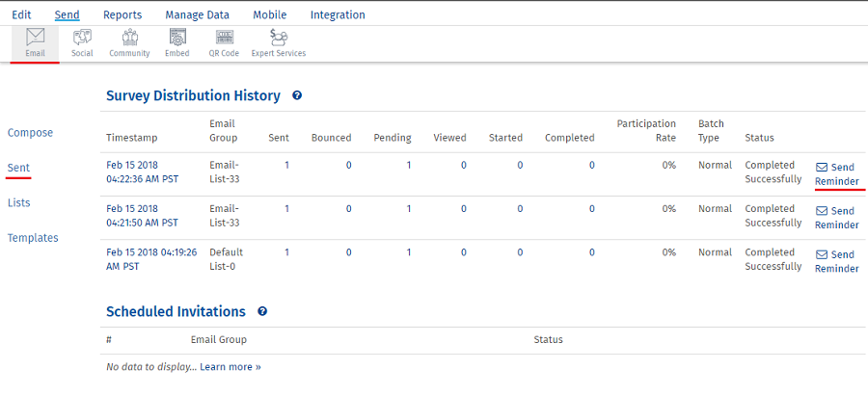Select Compose in the left sidebar
Image resolution: width=868 pixels, height=396 pixels.
tap(30, 133)
